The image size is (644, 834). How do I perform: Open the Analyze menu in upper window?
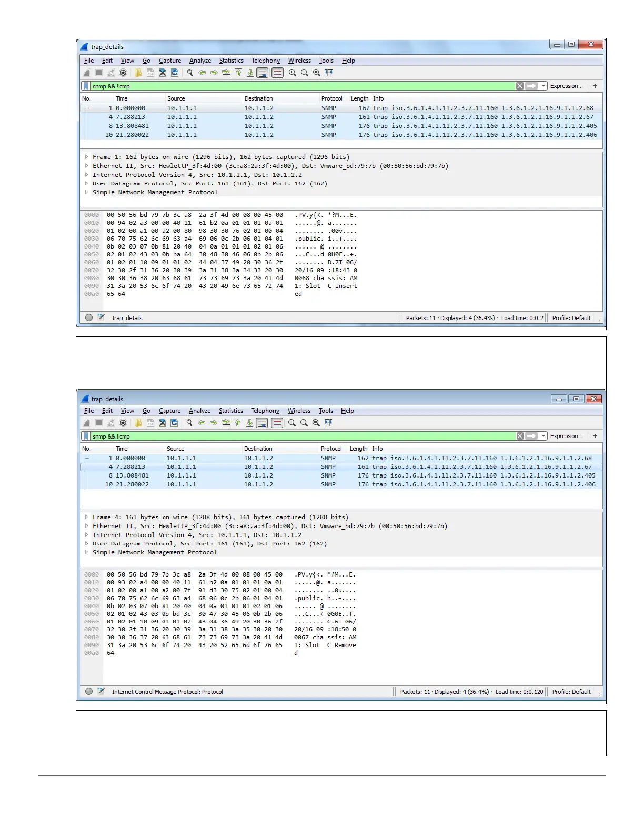point(200,61)
